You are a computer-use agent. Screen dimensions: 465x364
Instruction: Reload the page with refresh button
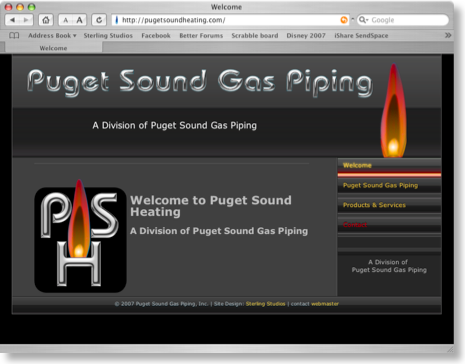point(99,20)
